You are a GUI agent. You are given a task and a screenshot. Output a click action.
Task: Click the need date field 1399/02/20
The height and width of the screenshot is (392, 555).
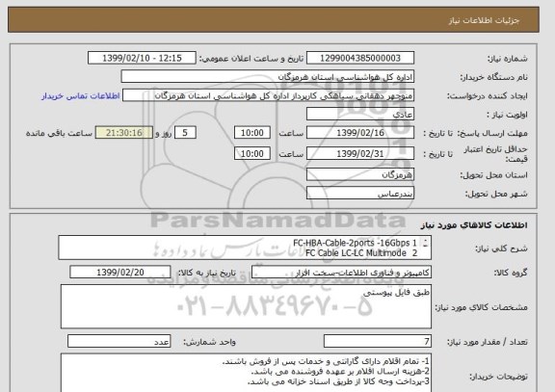click(x=120, y=272)
